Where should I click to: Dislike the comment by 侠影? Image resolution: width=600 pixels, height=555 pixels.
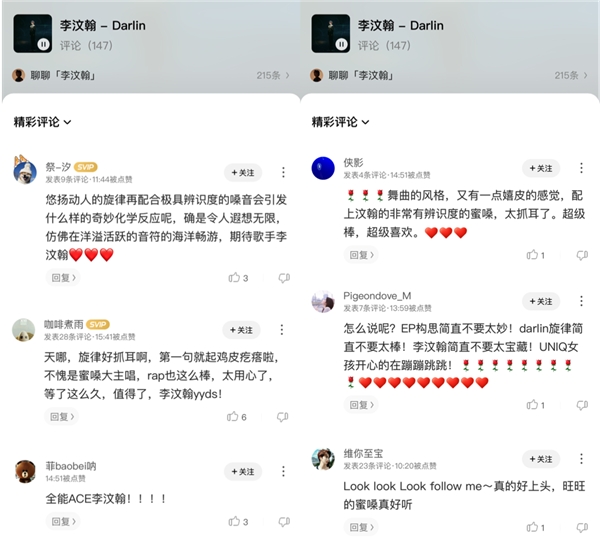coord(582,255)
